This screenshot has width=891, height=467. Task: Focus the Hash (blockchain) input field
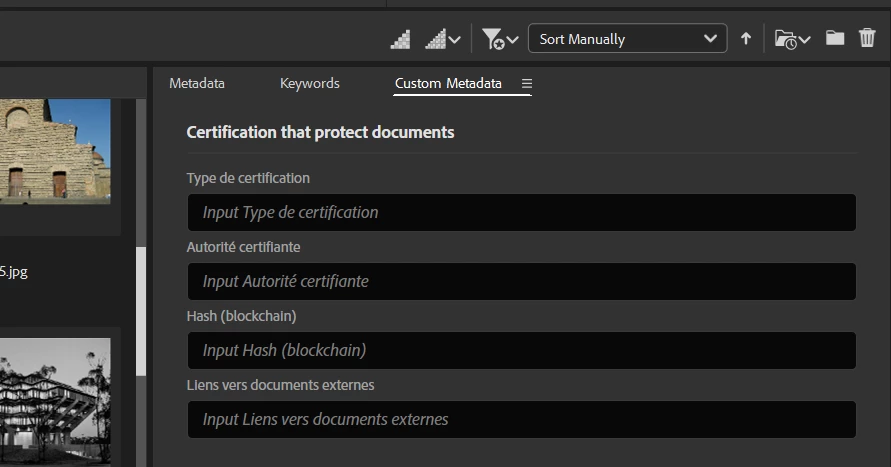(521, 350)
